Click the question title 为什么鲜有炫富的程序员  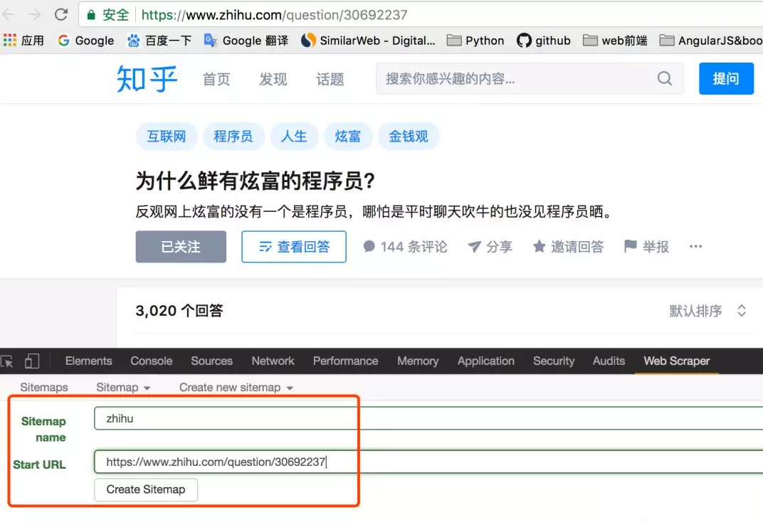(x=256, y=181)
